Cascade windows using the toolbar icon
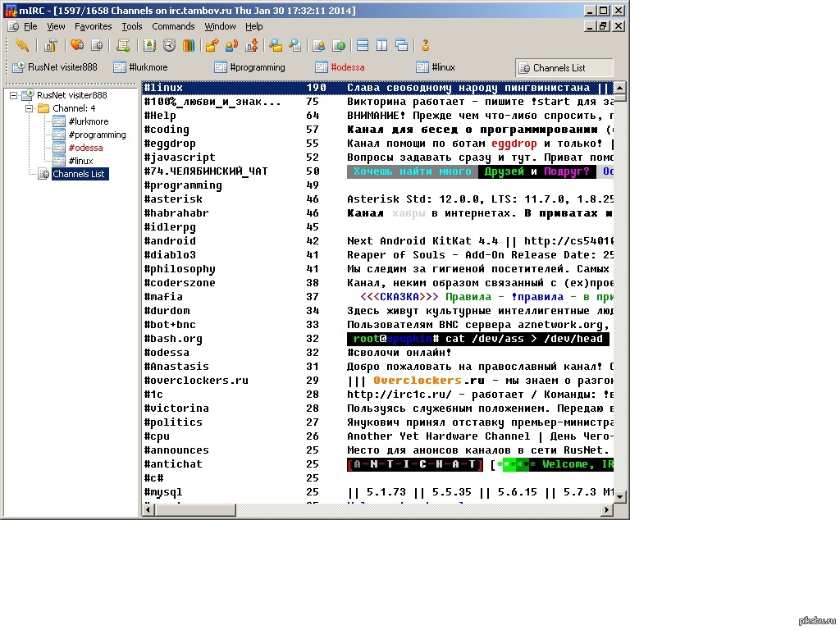This screenshot has width=840, height=630. [x=401, y=45]
